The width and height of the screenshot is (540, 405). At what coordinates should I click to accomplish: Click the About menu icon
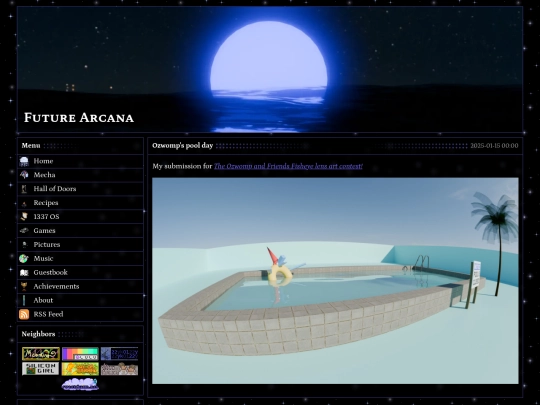[24, 300]
